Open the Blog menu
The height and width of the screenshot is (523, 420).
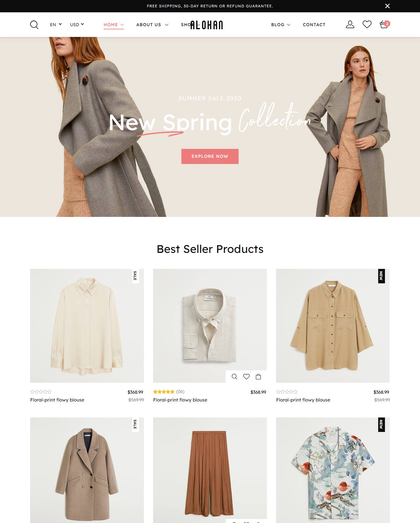point(280,25)
